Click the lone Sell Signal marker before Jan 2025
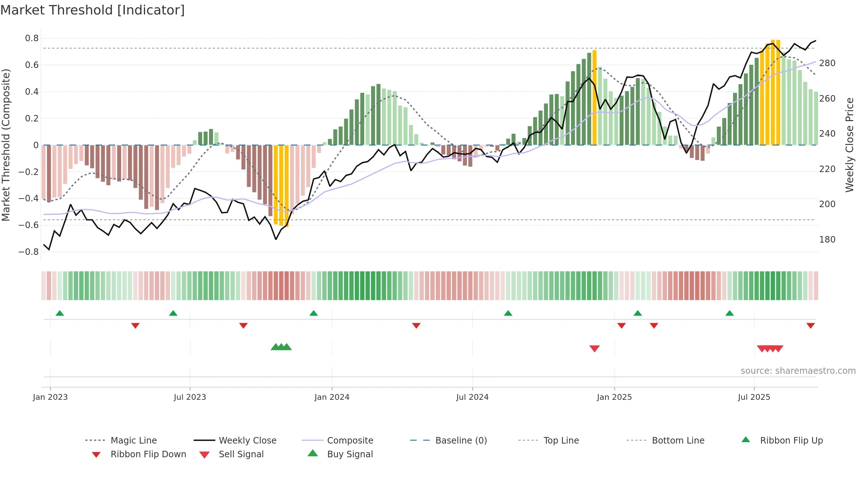The width and height of the screenshot is (868, 488). (x=595, y=348)
